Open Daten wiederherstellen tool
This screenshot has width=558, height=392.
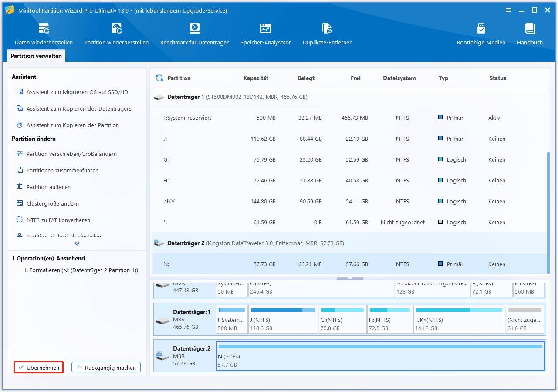44,34
